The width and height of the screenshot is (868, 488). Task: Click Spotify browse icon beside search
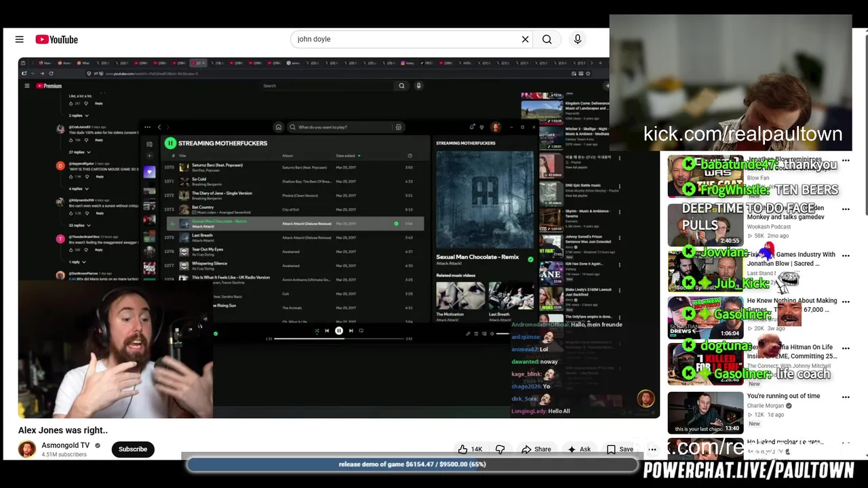click(x=398, y=127)
